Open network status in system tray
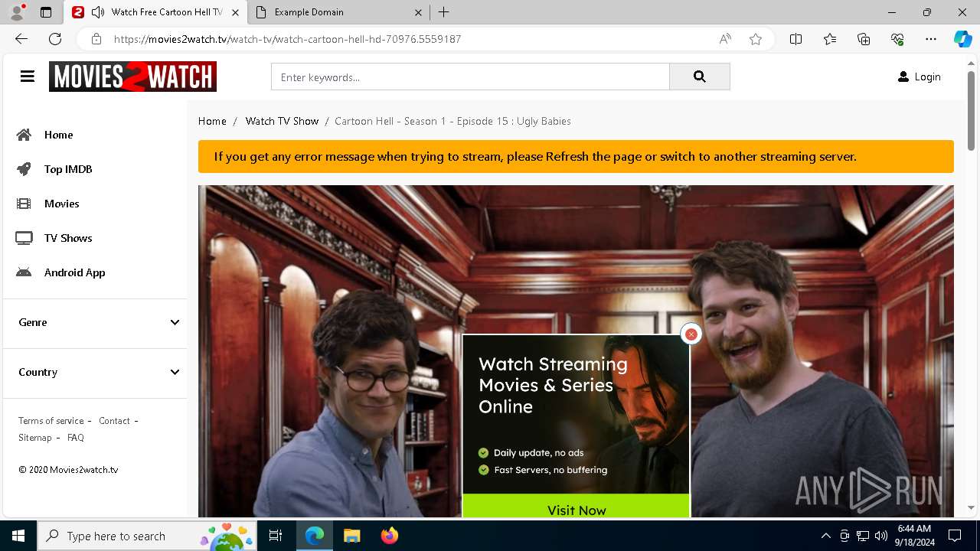The width and height of the screenshot is (980, 551). pos(863,536)
